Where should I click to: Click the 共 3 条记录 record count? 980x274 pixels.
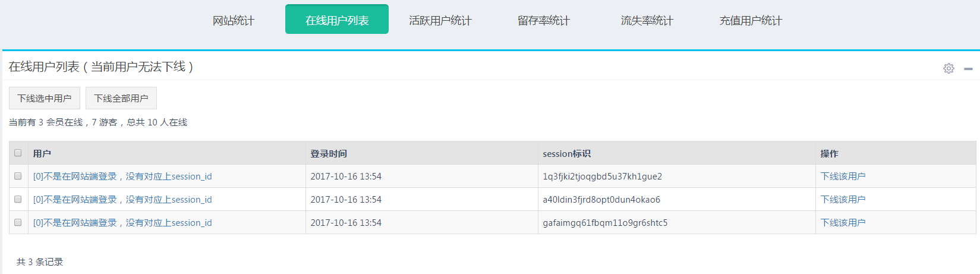point(40,262)
